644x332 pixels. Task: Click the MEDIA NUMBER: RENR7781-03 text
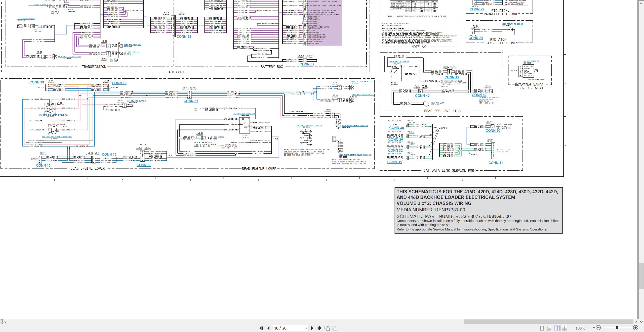431,210
